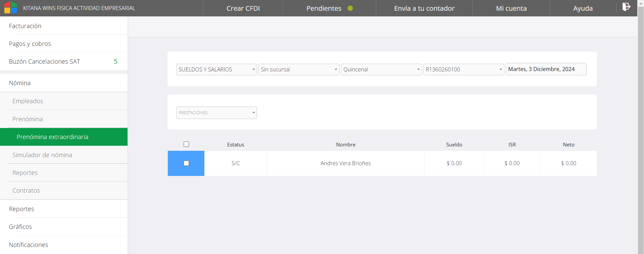Open the SUELDOS Y SALARIOS dropdown
The height and width of the screenshot is (254, 644).
216,69
